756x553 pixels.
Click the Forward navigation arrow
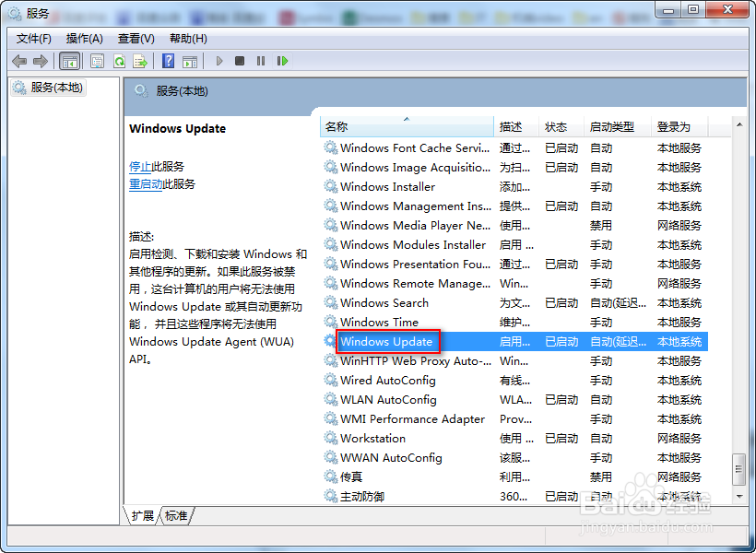41,62
